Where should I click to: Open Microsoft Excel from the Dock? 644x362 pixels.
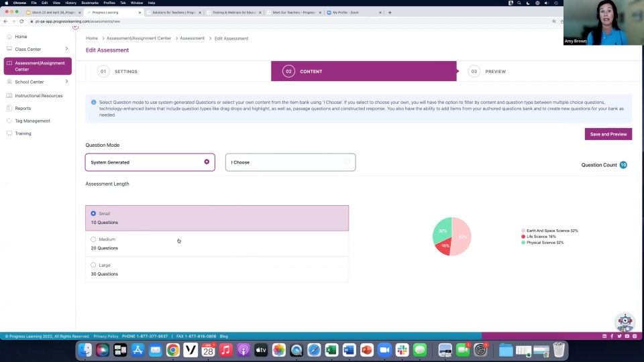[x=331, y=350]
